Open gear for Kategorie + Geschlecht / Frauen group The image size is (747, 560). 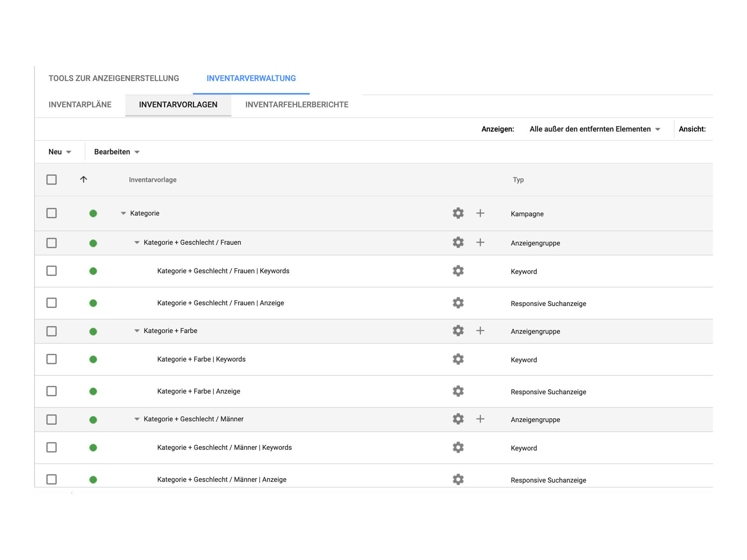(458, 242)
